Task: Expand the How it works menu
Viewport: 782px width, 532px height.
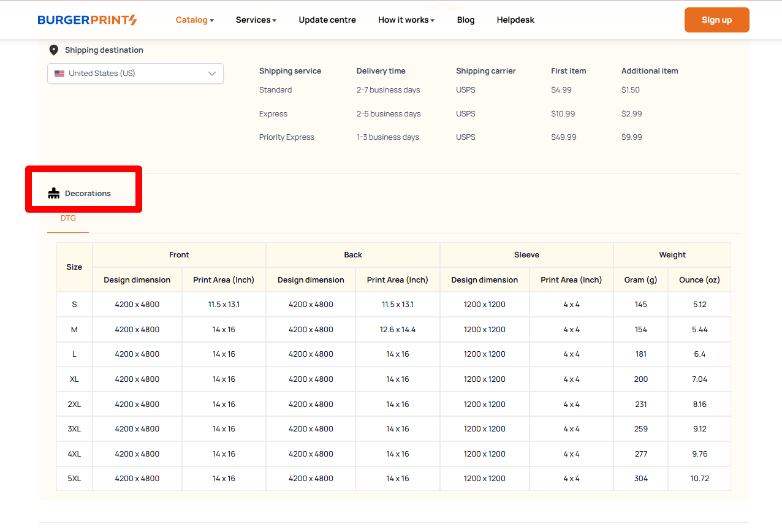Action: coord(406,20)
